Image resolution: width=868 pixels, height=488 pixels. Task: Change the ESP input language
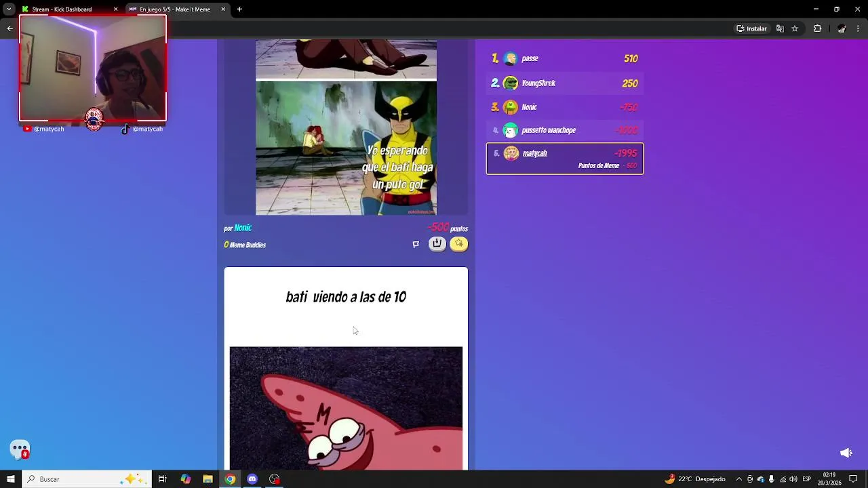[807, 479]
